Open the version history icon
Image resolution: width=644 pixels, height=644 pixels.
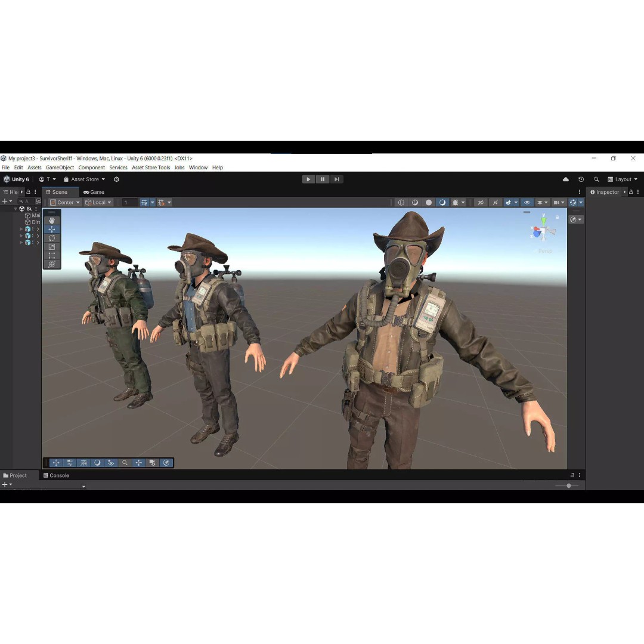581,179
